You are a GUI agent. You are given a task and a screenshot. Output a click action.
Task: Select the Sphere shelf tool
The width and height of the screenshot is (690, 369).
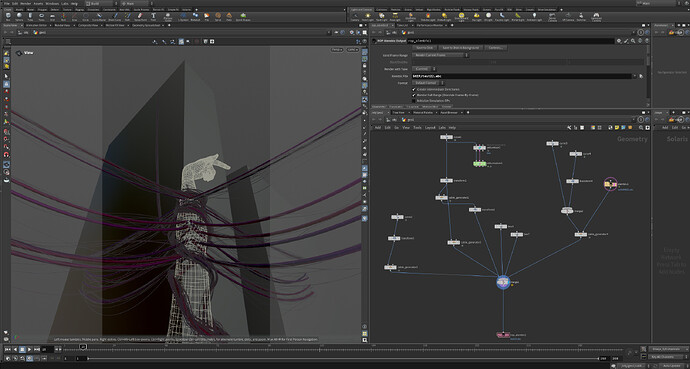(x=19, y=17)
